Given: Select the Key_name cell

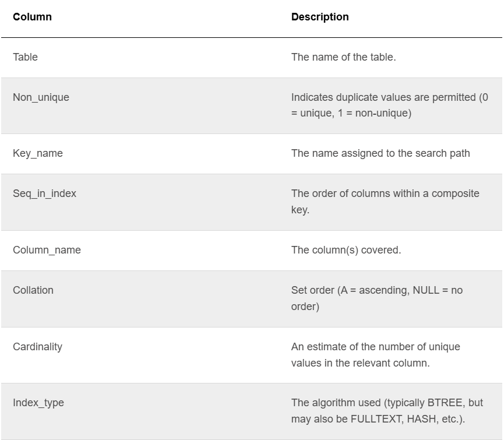Looking at the screenshot, I should (38, 153).
